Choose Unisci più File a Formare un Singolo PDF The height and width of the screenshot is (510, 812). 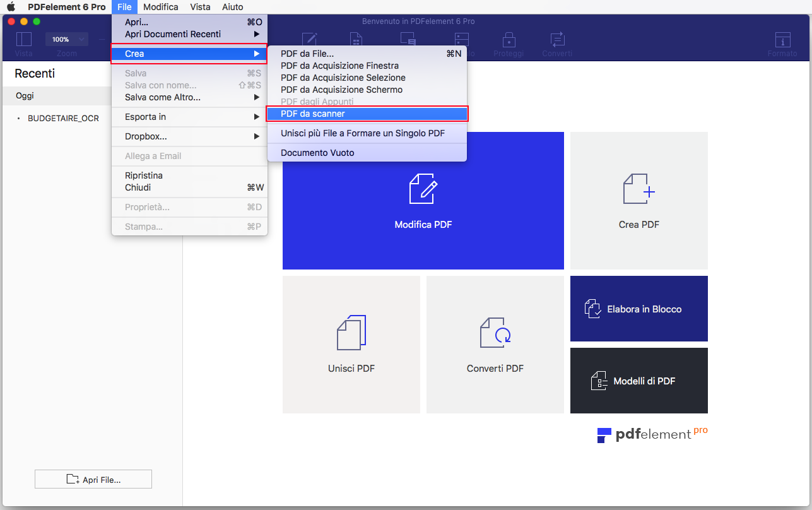coord(367,133)
